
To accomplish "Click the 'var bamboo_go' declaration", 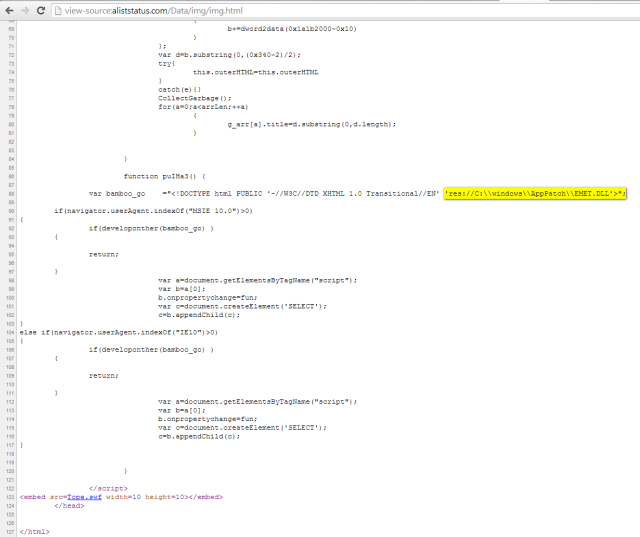I will click(117, 193).
